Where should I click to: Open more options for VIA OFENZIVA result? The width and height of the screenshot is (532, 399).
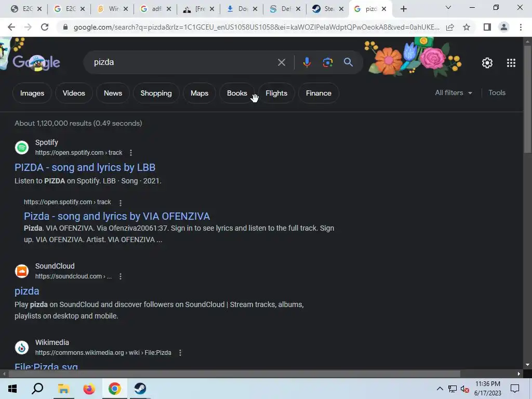(121, 203)
